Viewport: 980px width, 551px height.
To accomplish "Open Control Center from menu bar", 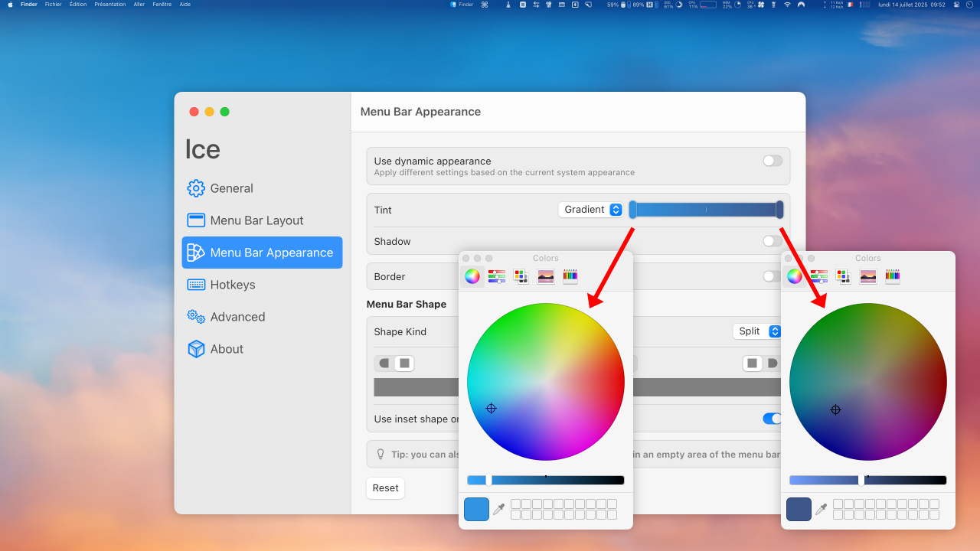I will point(957,5).
